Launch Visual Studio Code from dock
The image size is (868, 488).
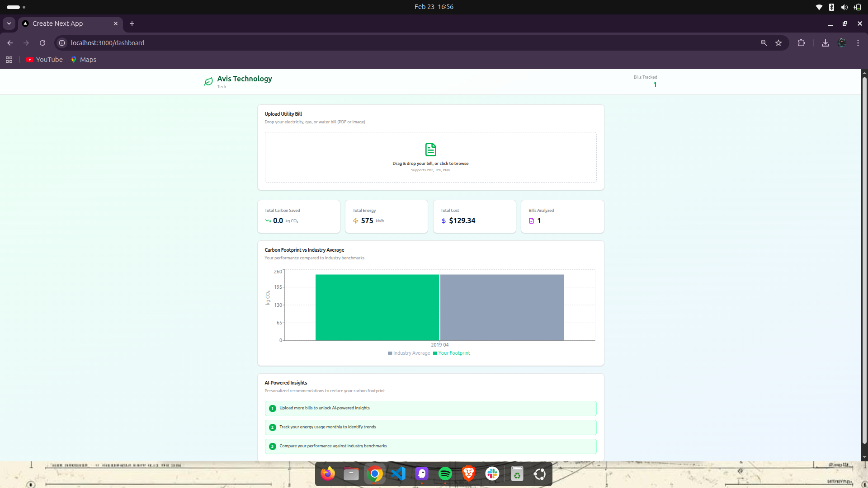click(398, 474)
